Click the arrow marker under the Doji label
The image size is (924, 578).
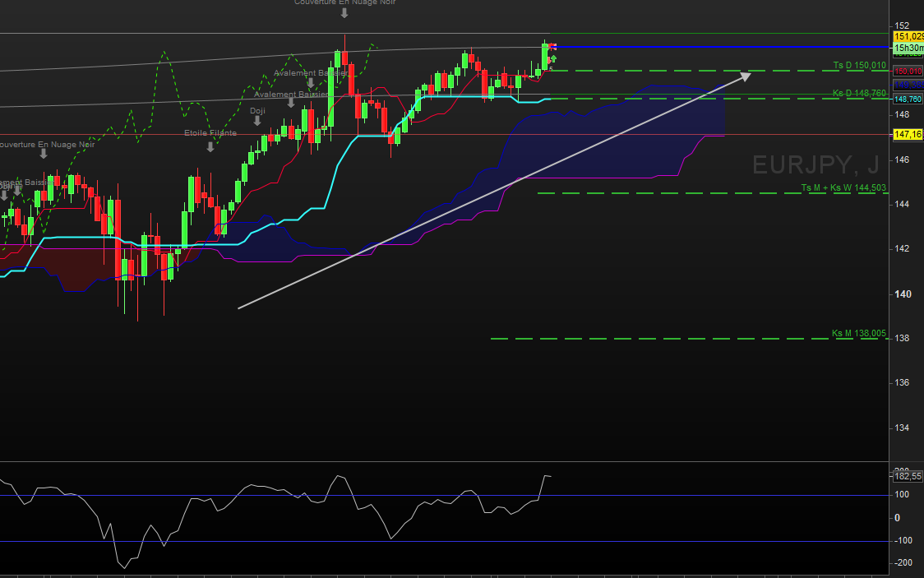257,121
